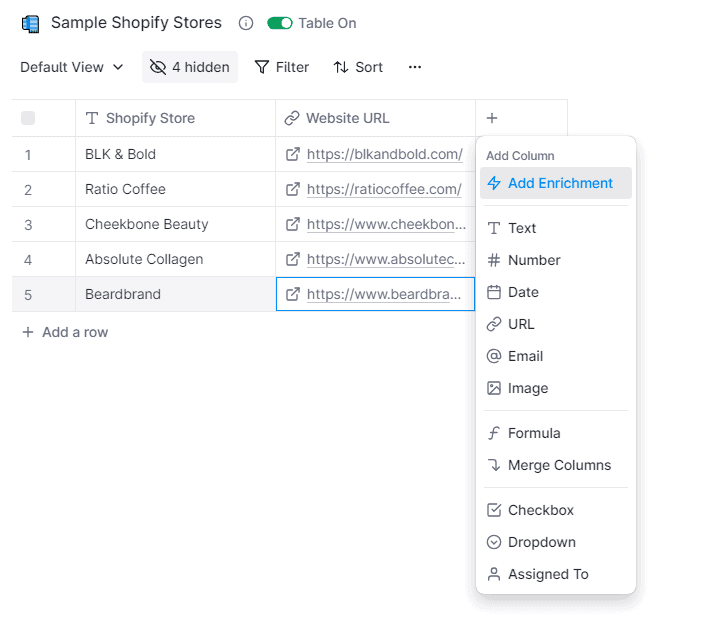Open the external link icon for blkandbold.com
The width and height of the screenshot is (721, 627).
[293, 154]
